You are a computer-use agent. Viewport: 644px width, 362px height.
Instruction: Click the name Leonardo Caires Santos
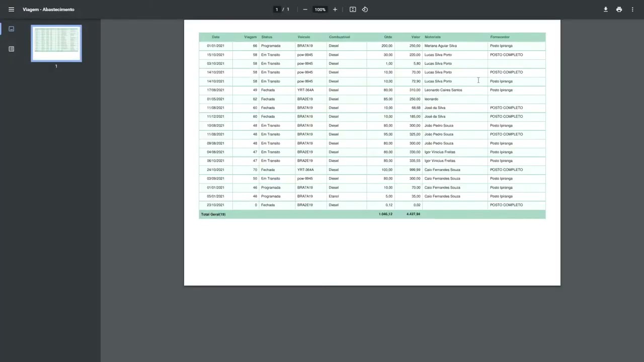pos(443,90)
